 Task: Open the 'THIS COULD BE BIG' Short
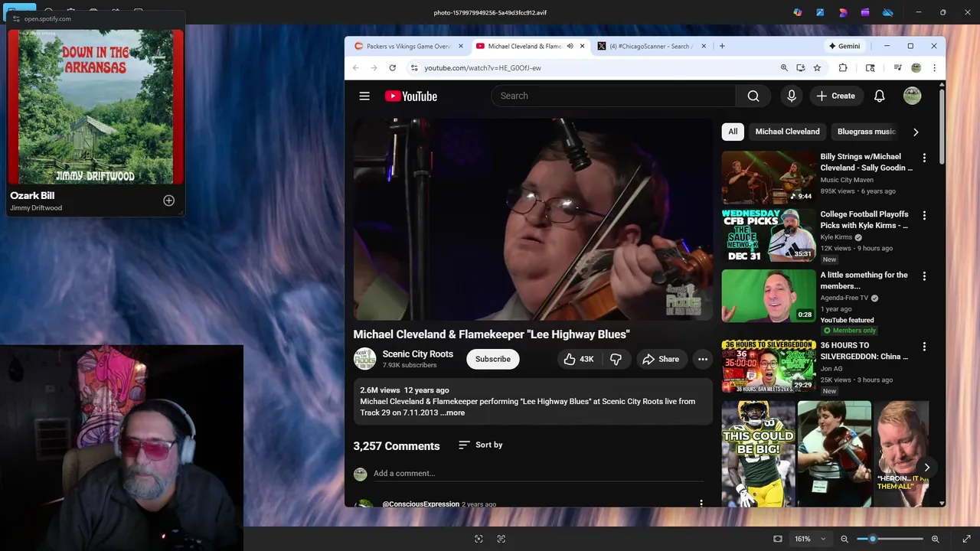click(x=758, y=454)
